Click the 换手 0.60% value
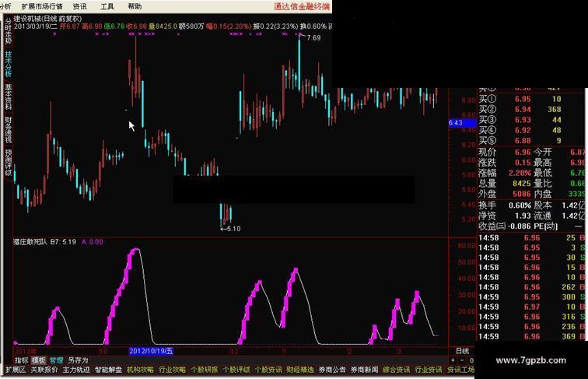This screenshot has height=379, width=588. (520, 205)
